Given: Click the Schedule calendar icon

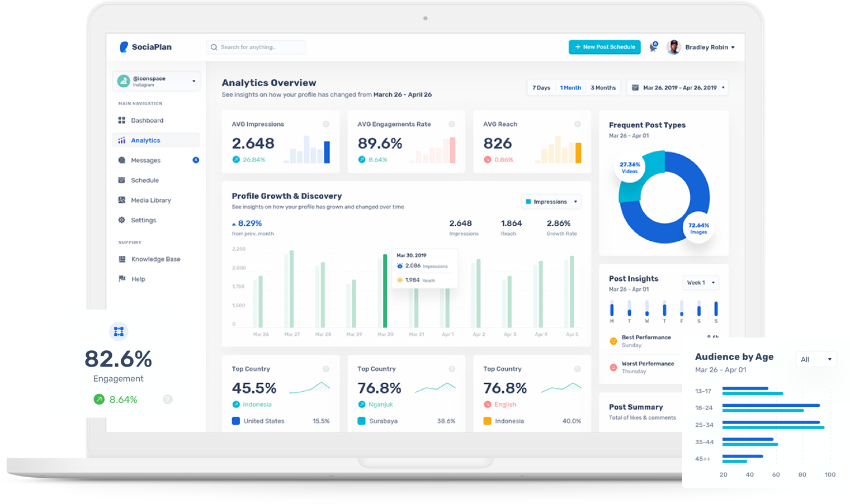Looking at the screenshot, I should [121, 180].
